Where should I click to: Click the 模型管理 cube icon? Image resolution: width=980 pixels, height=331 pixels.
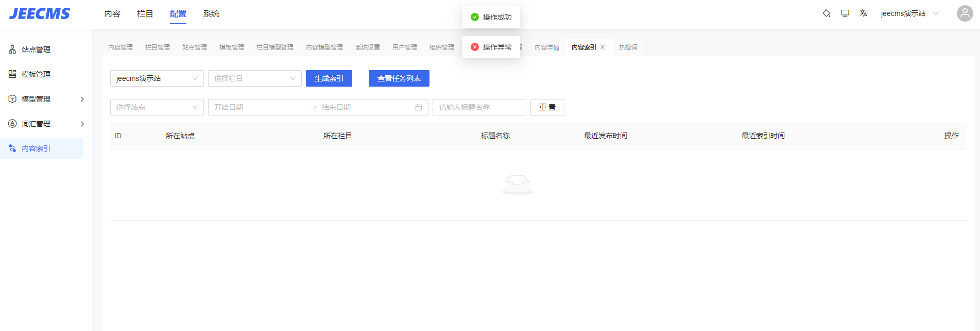click(12, 99)
